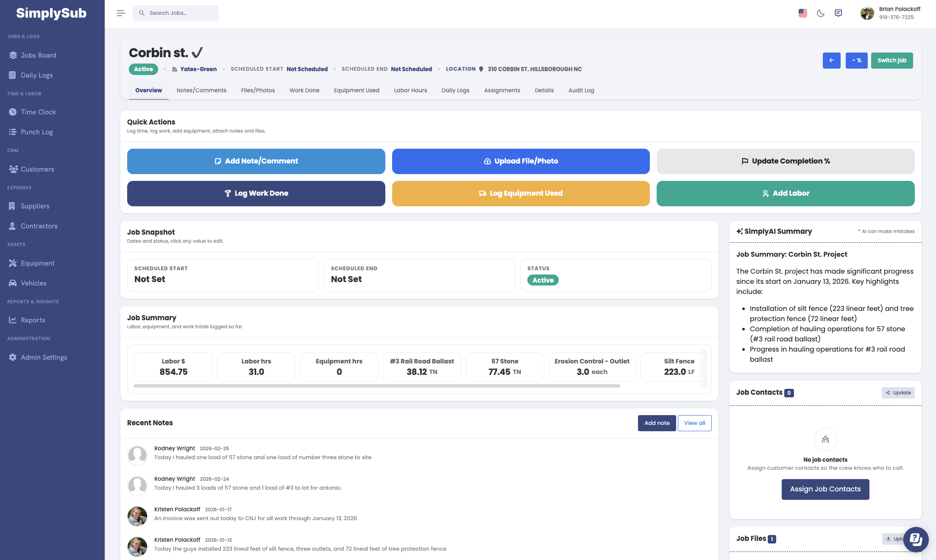Image resolution: width=936 pixels, height=560 pixels.
Task: Open the Audit Log tab
Action: pyautogui.click(x=581, y=90)
